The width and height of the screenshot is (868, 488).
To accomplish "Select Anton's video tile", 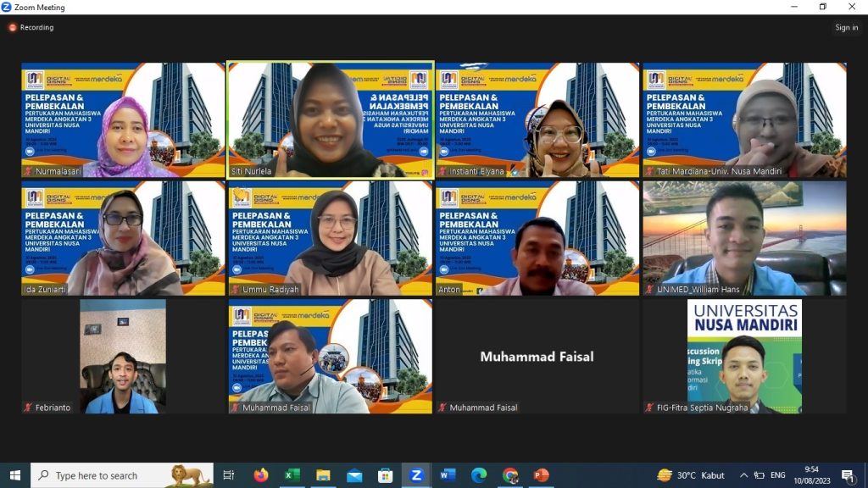I will [537, 238].
